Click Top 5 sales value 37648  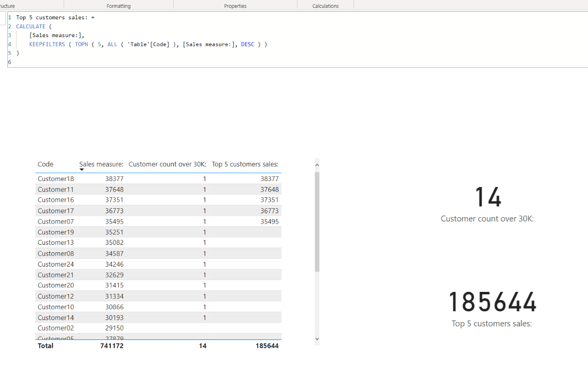[x=270, y=189]
